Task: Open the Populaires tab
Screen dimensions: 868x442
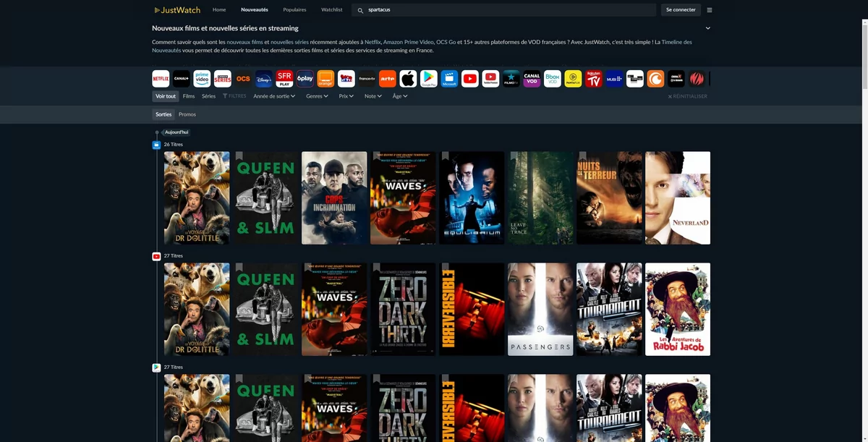Action: 294,10
